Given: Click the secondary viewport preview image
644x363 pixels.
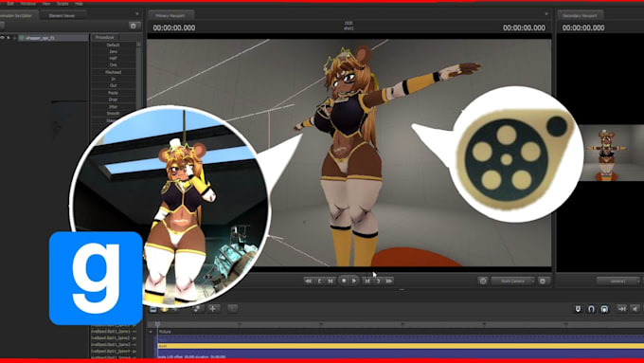Looking at the screenshot, I should [x=611, y=153].
